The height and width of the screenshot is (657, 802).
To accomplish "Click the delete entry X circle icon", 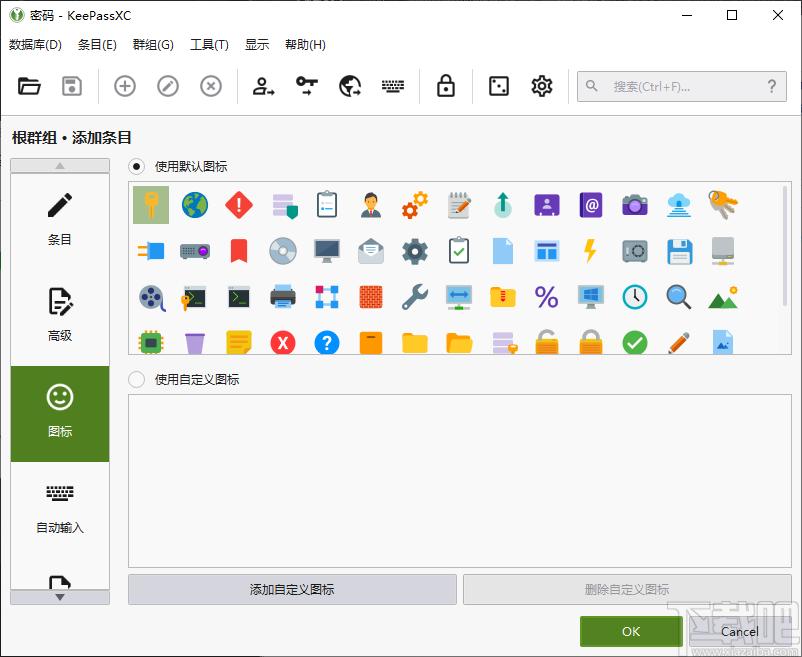I will tap(211, 86).
